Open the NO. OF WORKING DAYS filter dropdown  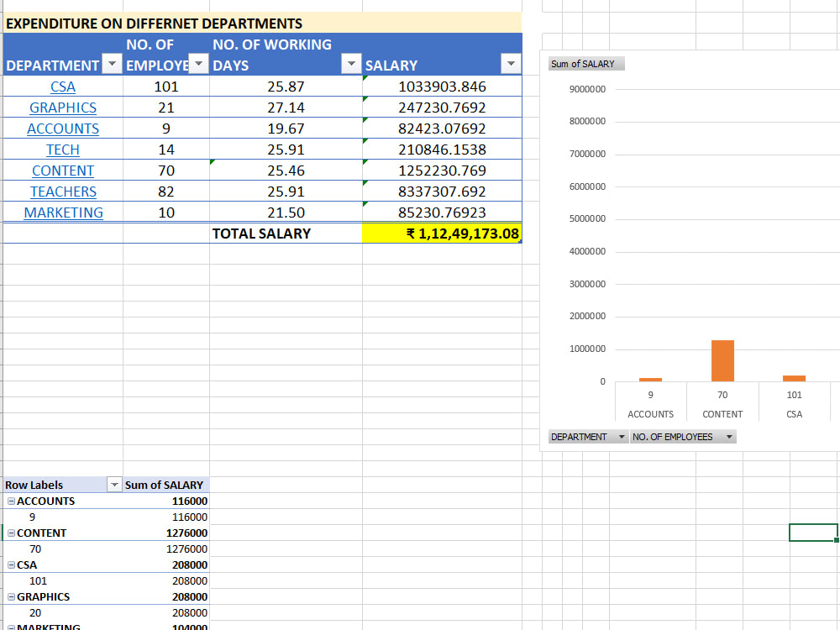[351, 64]
